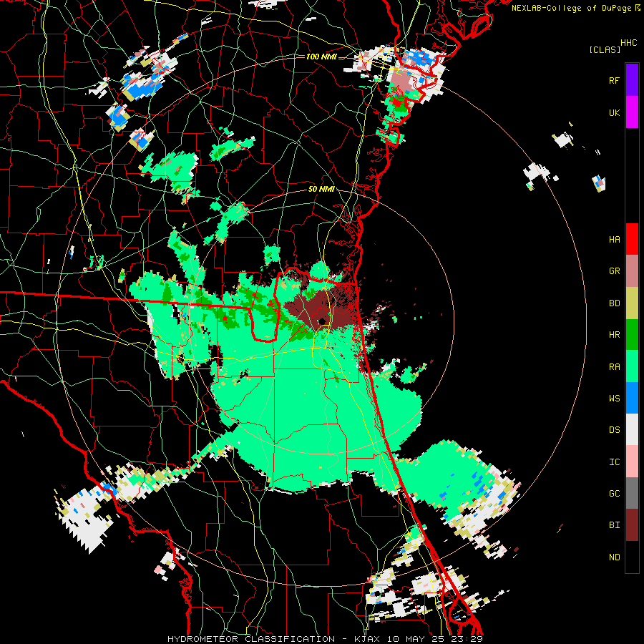Click the GC legend label

pyautogui.click(x=614, y=493)
